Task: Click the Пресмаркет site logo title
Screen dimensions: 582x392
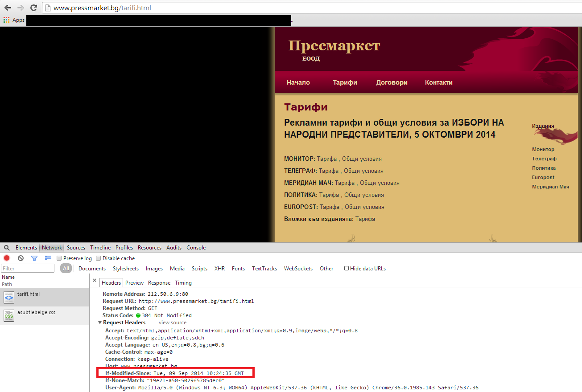Action: point(334,46)
